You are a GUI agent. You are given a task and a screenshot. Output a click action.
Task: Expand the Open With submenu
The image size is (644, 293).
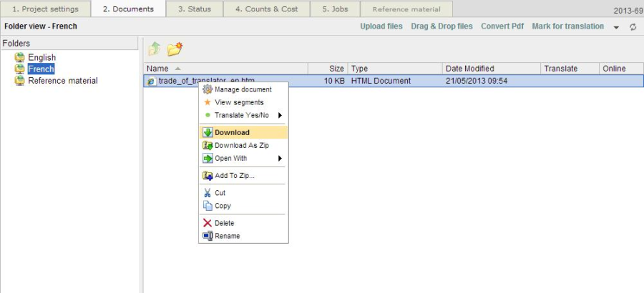click(280, 159)
